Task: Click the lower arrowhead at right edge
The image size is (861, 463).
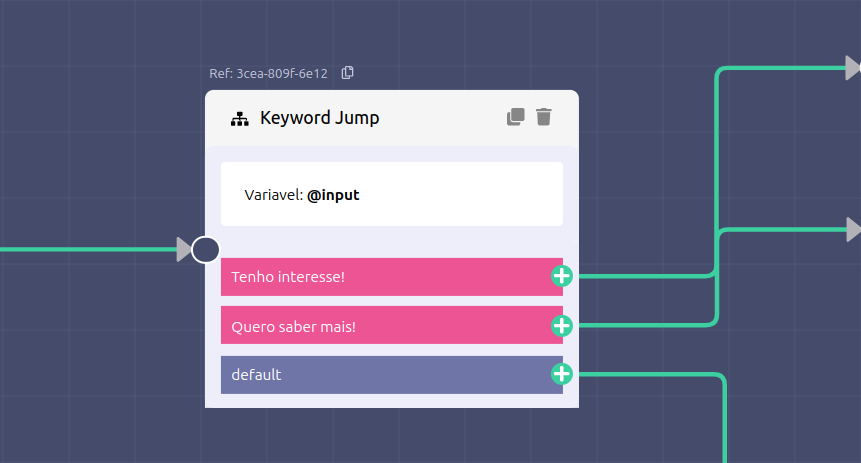Action: point(853,230)
